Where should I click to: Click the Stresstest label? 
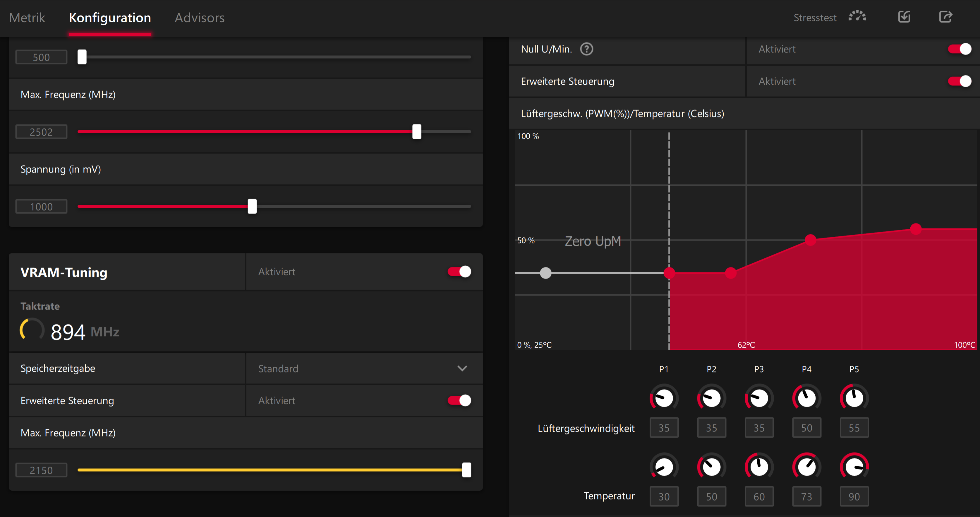tap(815, 18)
